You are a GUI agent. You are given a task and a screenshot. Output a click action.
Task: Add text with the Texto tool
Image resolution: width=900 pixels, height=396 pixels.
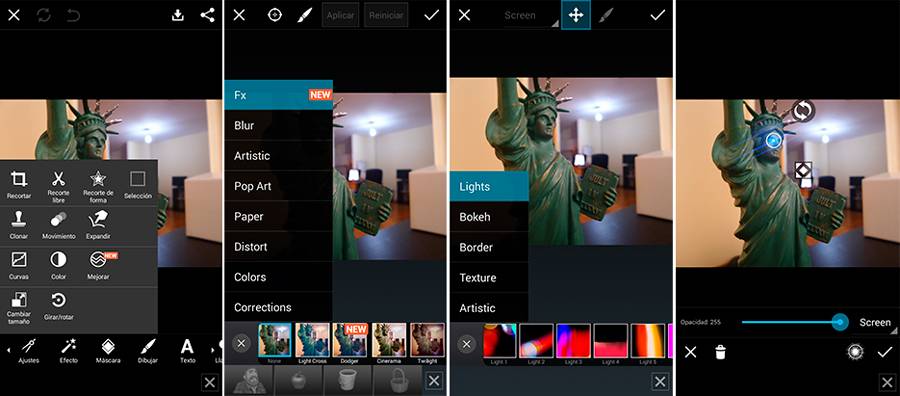(187, 350)
